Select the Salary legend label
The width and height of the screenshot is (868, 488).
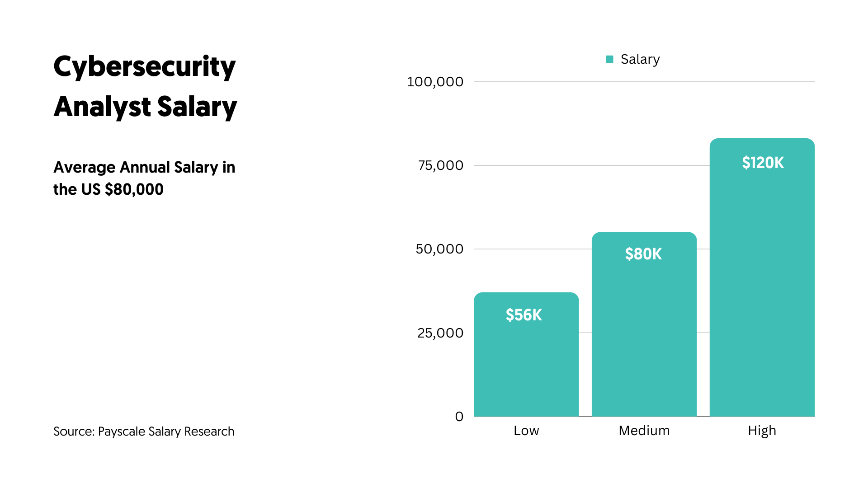640,59
